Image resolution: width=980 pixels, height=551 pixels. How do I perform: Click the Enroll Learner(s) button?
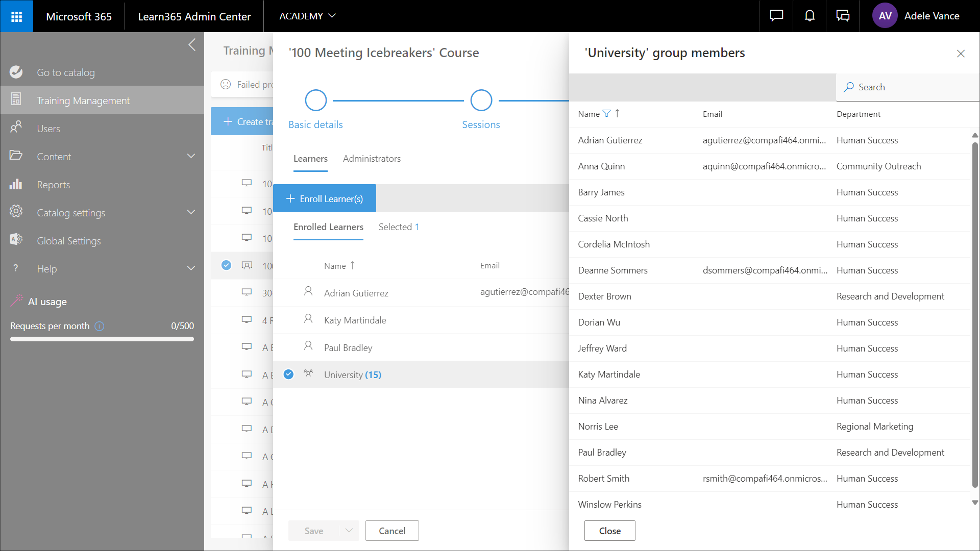(x=325, y=198)
